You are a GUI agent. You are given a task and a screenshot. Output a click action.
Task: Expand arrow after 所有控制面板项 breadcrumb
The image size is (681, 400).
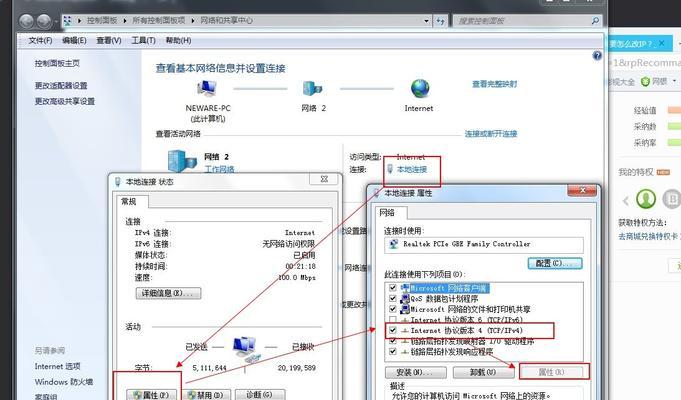point(192,20)
